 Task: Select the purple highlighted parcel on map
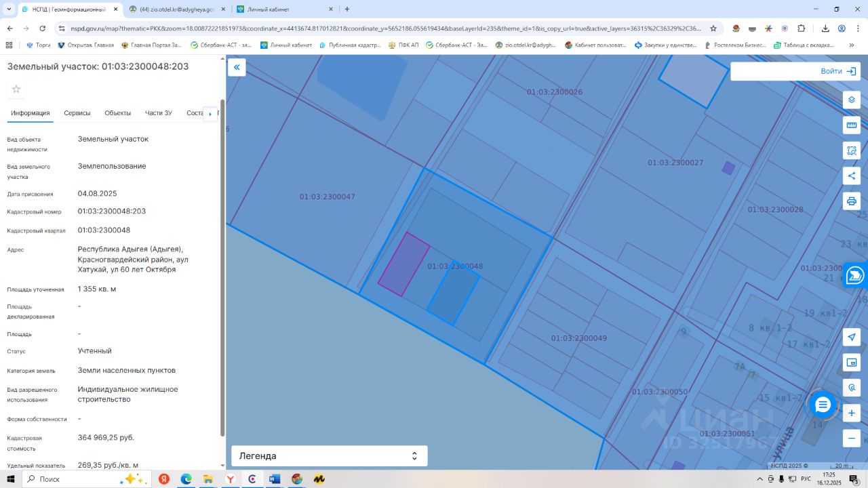[404, 264]
